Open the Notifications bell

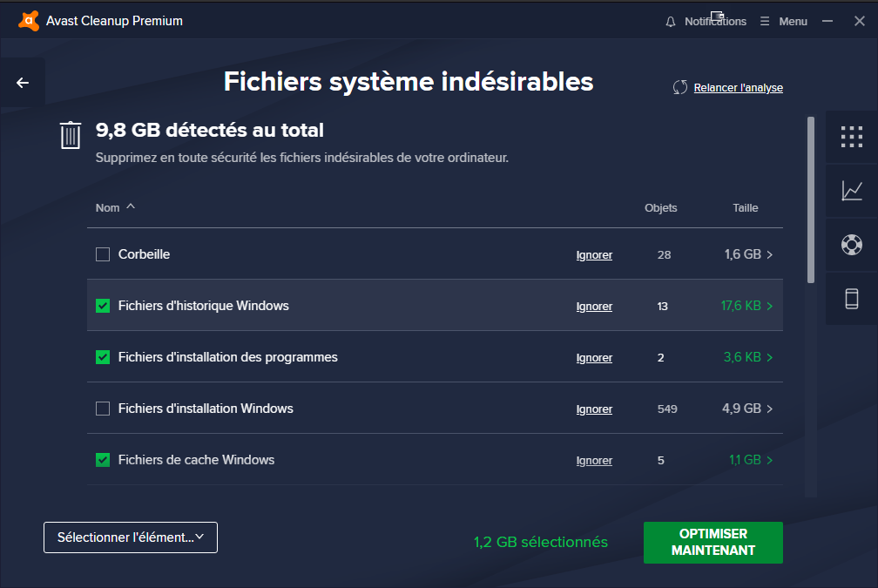(x=671, y=22)
